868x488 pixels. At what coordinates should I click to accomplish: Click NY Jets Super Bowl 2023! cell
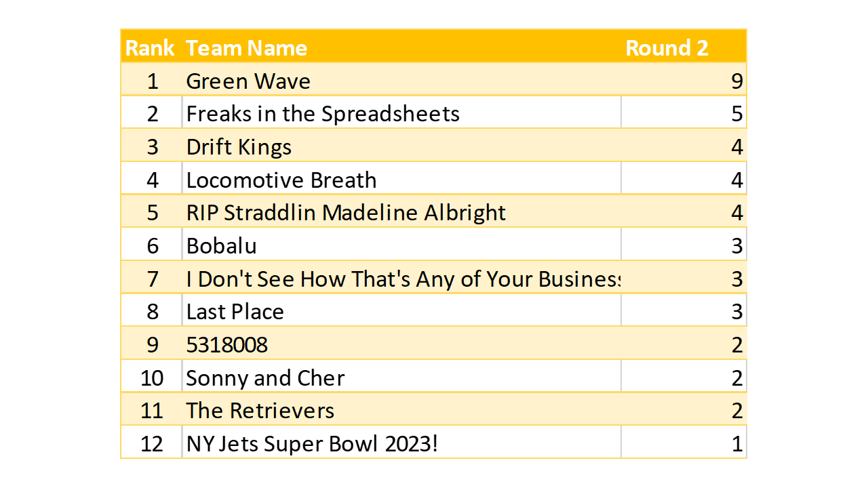click(x=312, y=444)
